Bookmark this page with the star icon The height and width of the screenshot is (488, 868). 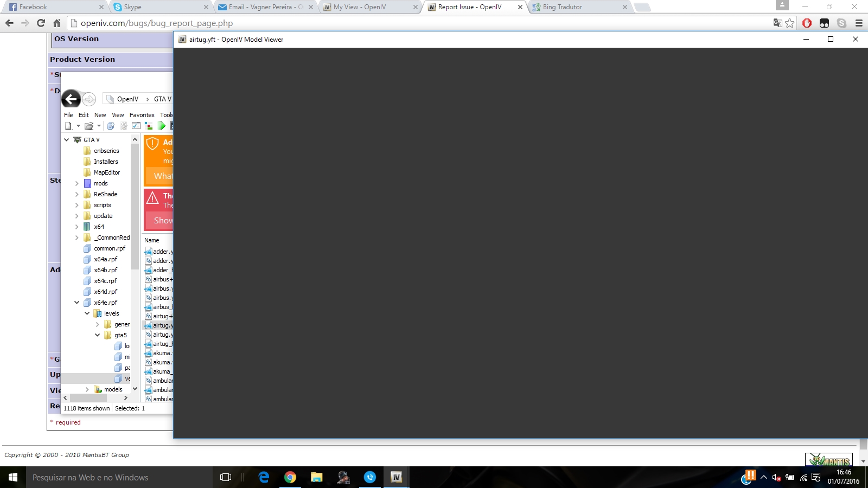point(790,23)
